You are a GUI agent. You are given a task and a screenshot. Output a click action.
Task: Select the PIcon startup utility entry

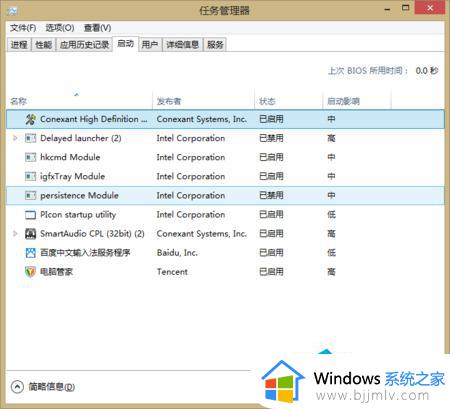78,215
